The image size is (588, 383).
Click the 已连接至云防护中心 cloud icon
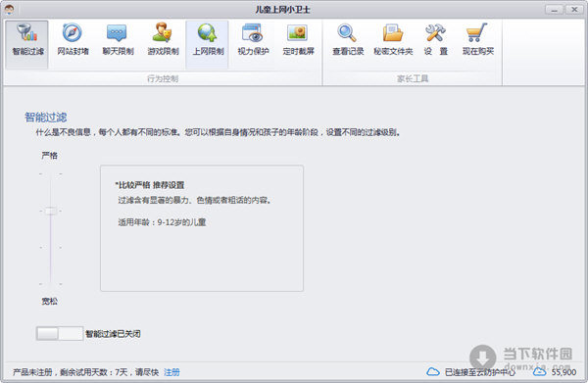click(433, 372)
